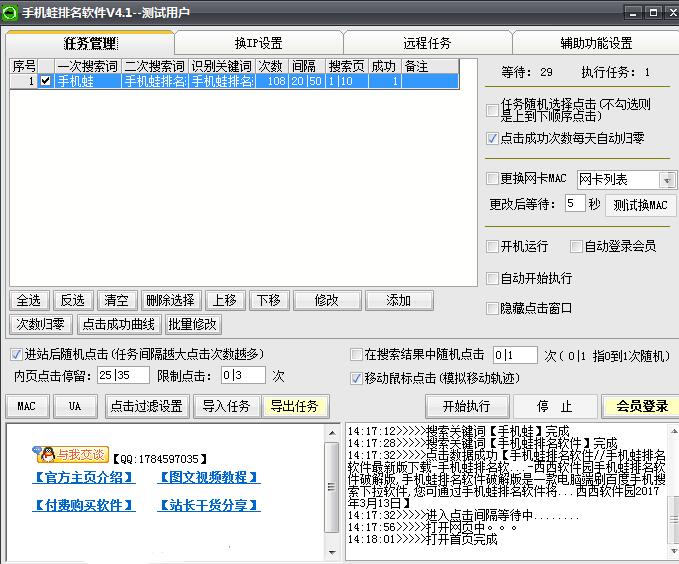Image resolution: width=679 pixels, height=564 pixels.
Task: Toggle 移动鼠标点击 checkbox
Action: point(357,378)
